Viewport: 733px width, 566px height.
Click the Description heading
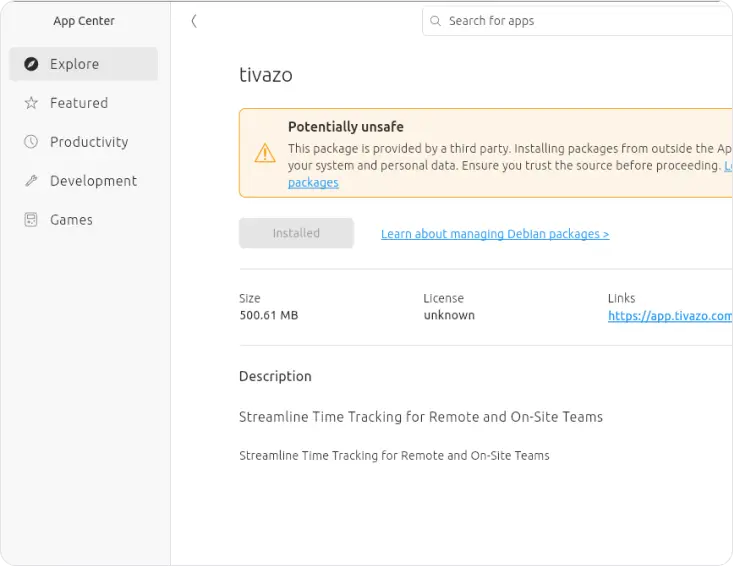(x=275, y=376)
